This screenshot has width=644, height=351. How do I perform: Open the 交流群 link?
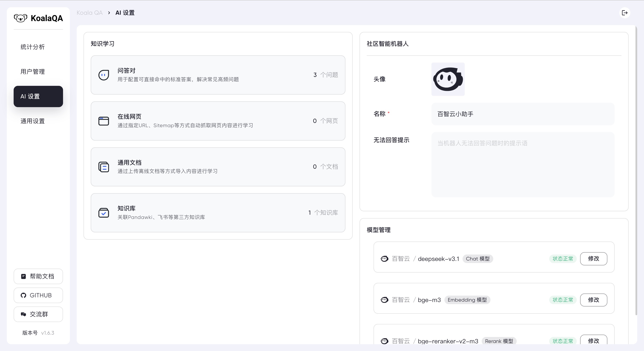pos(38,314)
